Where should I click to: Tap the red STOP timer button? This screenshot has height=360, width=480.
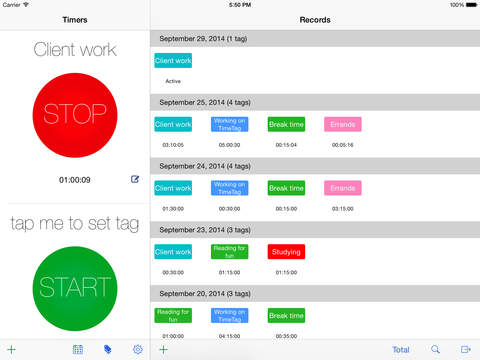75,115
